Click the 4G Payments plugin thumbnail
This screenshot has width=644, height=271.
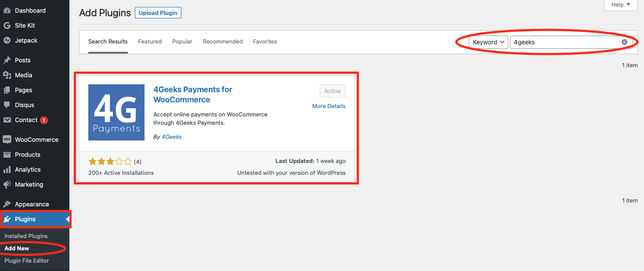click(116, 112)
